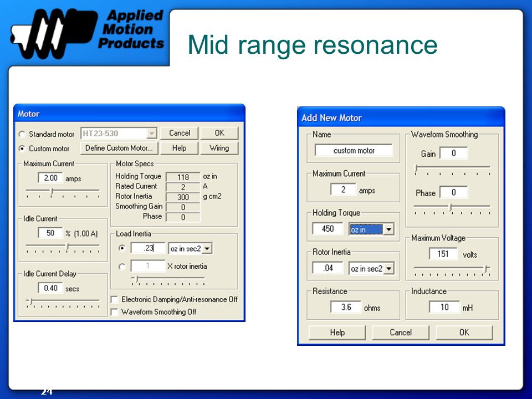This screenshot has height=399, width=532.
Task: Toggle Electronic Damping/Anti-resonance Off checkbox
Action: tap(114, 300)
